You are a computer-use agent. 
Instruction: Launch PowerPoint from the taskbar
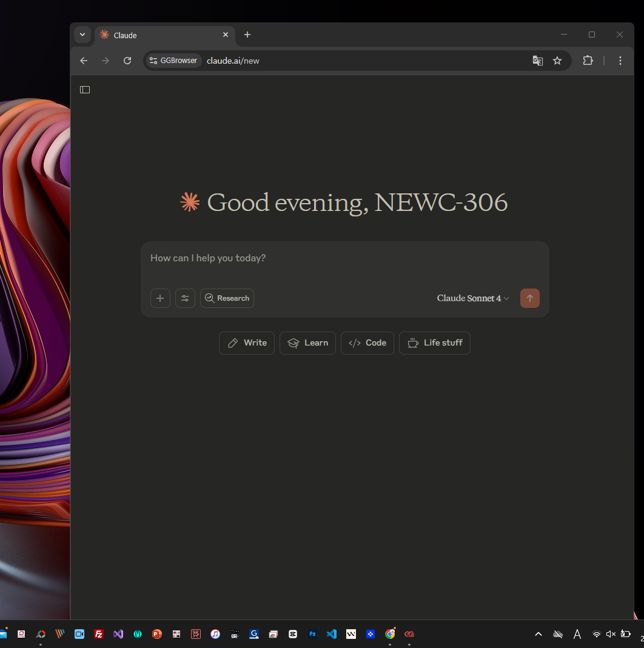156,634
